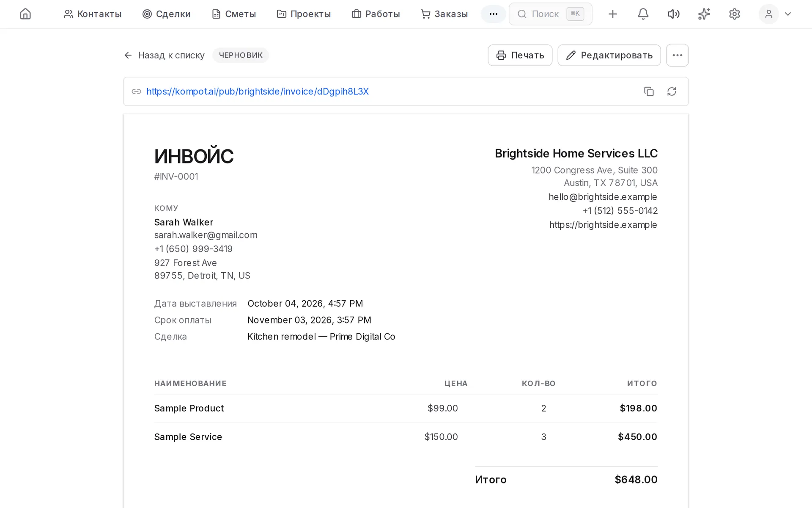The width and height of the screenshot is (812, 508).
Task: Click company phone +1 (512) 555-0142
Action: pos(620,211)
